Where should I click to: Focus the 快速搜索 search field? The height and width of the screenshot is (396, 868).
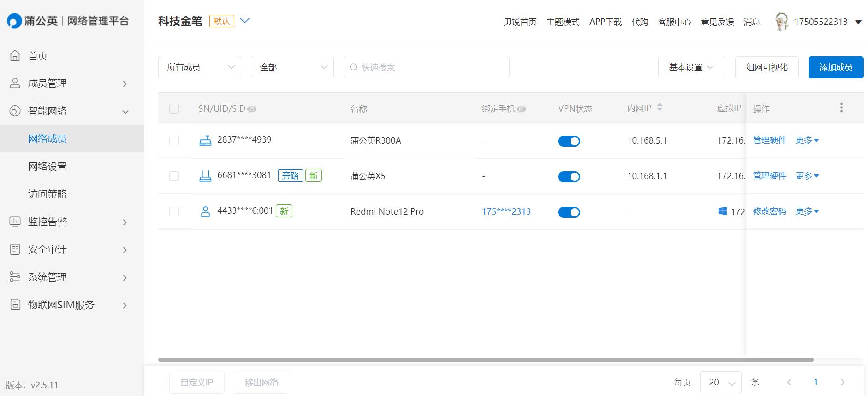pos(426,67)
